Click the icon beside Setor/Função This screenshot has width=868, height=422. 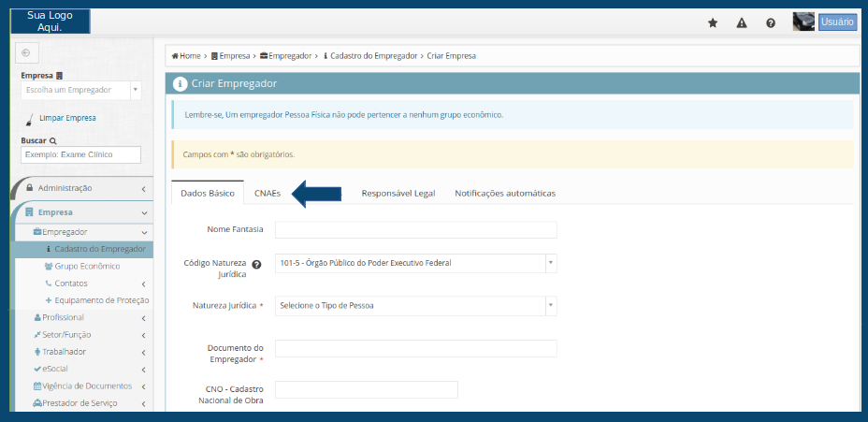[37, 335]
